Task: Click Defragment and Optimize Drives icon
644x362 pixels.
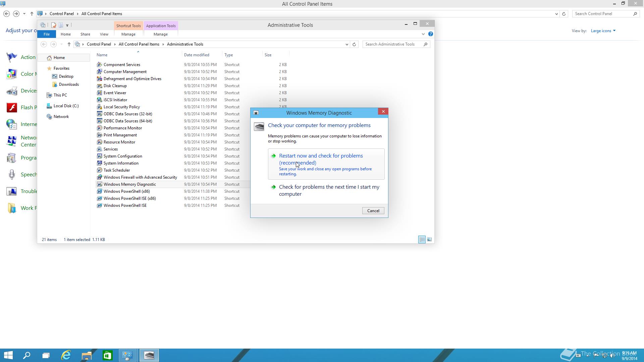Action: click(x=99, y=79)
